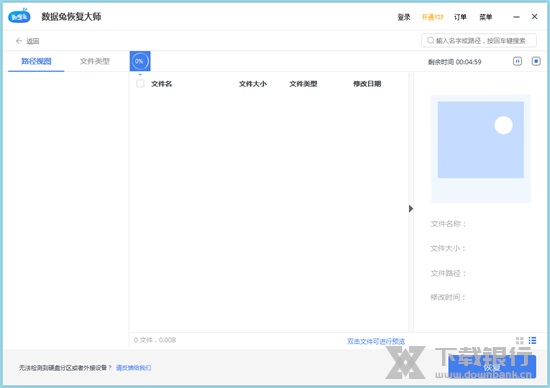This screenshot has height=388, width=550.
Task: Tick the select-all checkbox beside 文件名
Action: (x=140, y=83)
